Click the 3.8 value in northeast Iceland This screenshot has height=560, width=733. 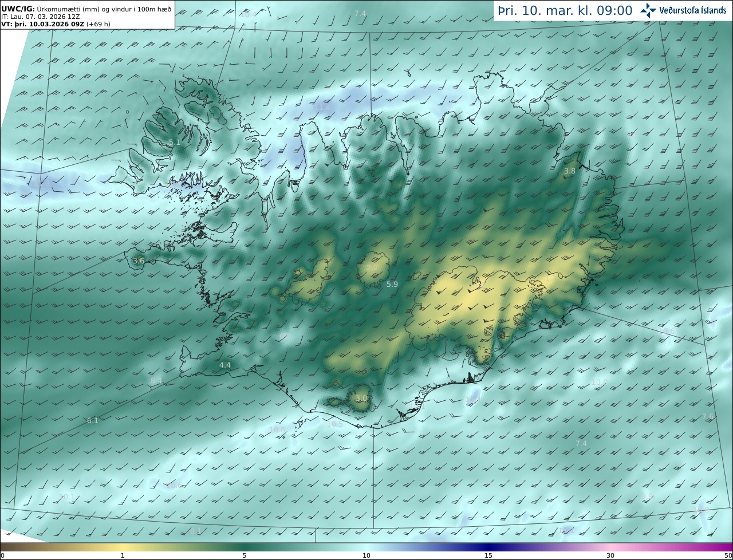(x=570, y=171)
